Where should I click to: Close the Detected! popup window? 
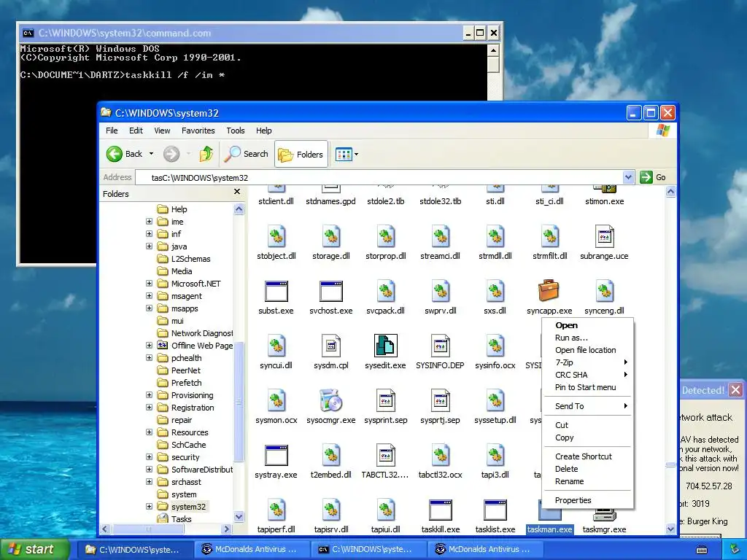click(735, 390)
